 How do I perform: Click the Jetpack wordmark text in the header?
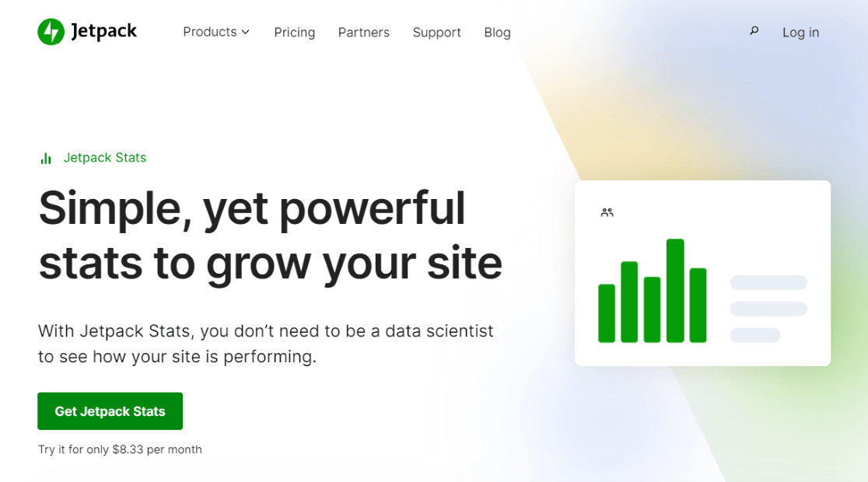tap(103, 32)
